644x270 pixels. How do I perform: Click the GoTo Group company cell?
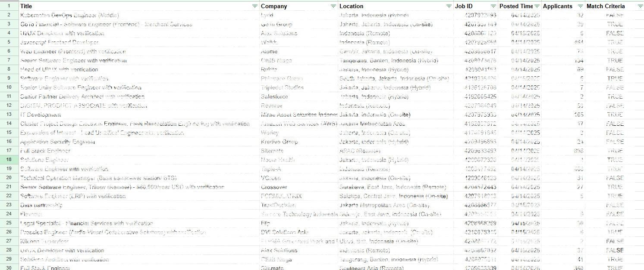click(x=298, y=24)
